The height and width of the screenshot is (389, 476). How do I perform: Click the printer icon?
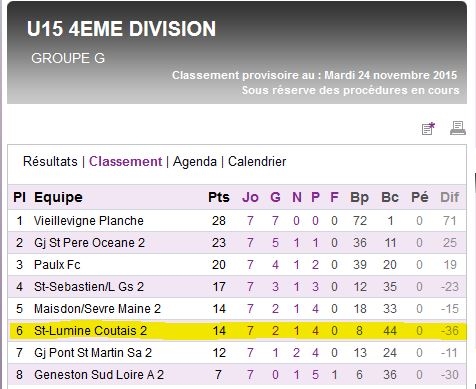458,128
